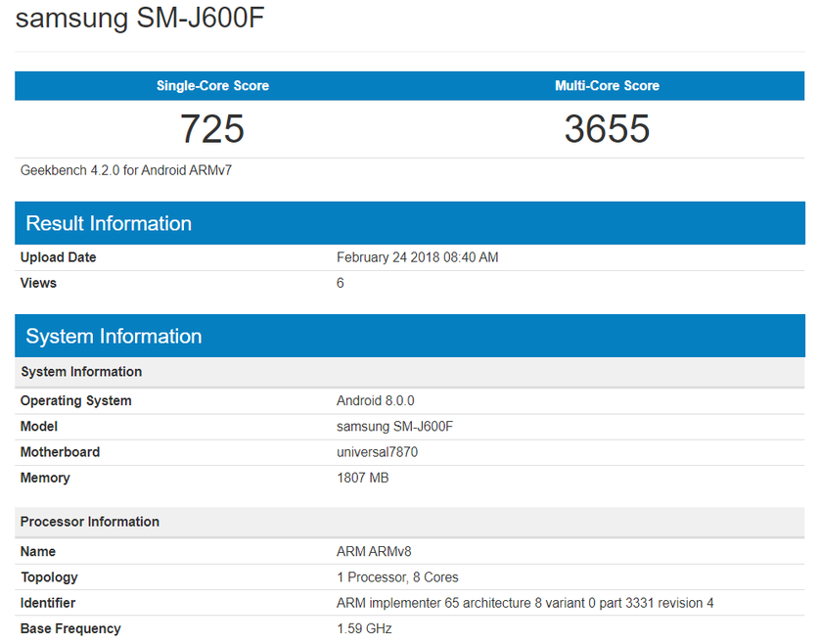The image size is (822, 644).
Task: Click the Processor Information subheading
Action: tap(90, 522)
